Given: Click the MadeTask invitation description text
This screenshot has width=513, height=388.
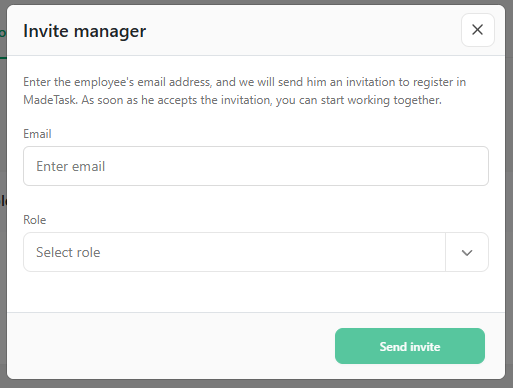Looking at the screenshot, I should coord(244,91).
